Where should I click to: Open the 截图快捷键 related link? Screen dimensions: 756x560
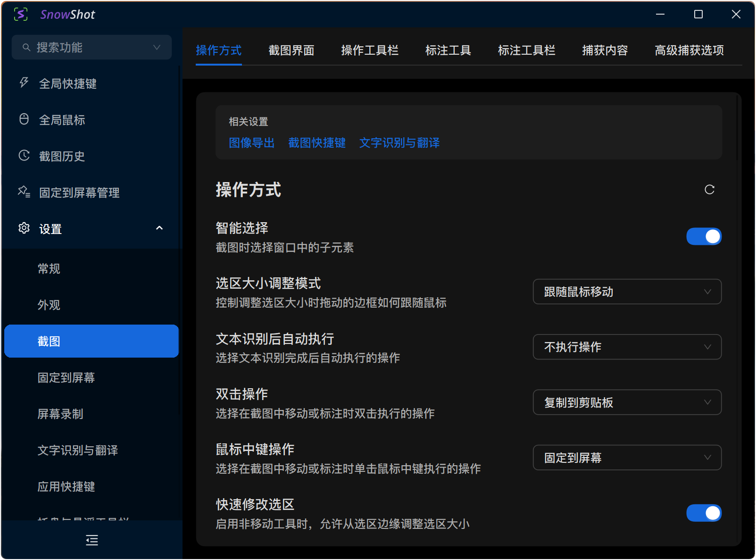pos(317,142)
